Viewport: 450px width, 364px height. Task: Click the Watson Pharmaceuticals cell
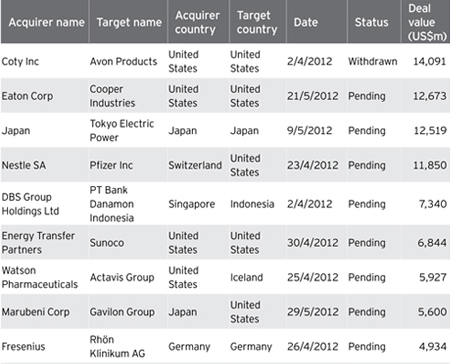[40, 277]
